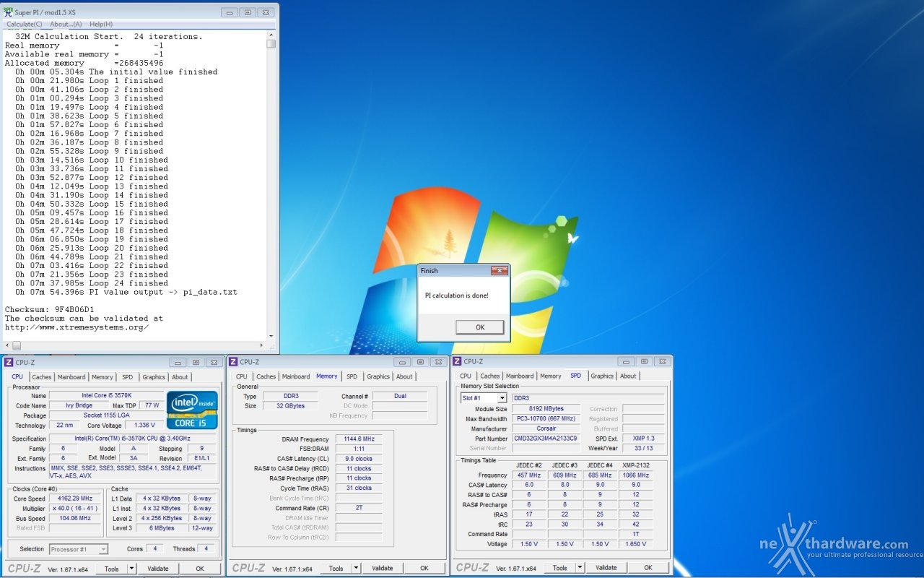Open the Help menu in Super PI
Image resolution: width=924 pixels, height=578 pixels.
[101, 24]
